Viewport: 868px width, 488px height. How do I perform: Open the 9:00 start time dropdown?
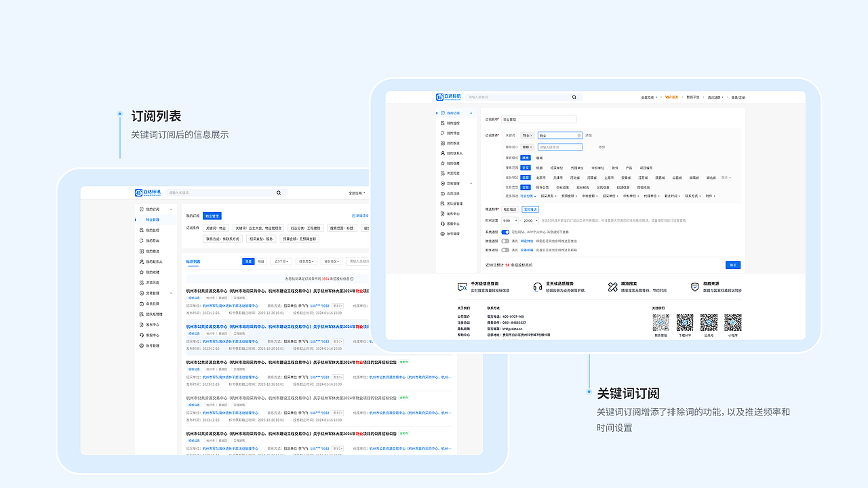point(510,220)
